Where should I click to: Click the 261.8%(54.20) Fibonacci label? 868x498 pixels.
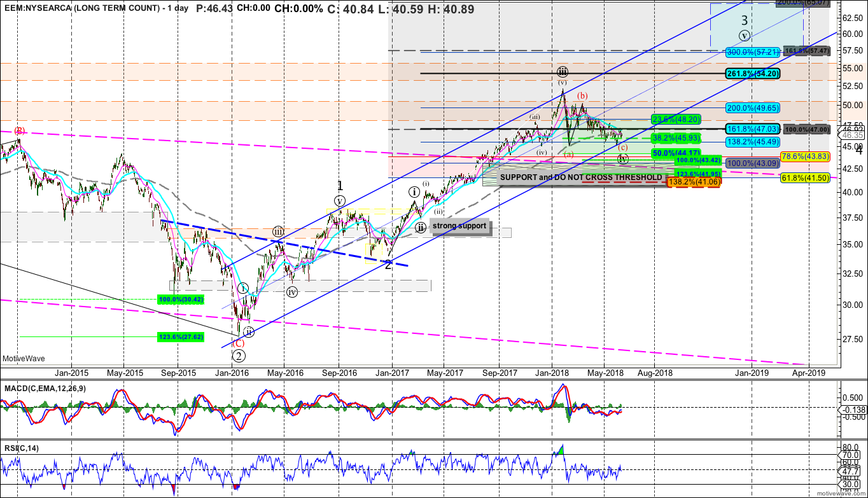[753, 74]
